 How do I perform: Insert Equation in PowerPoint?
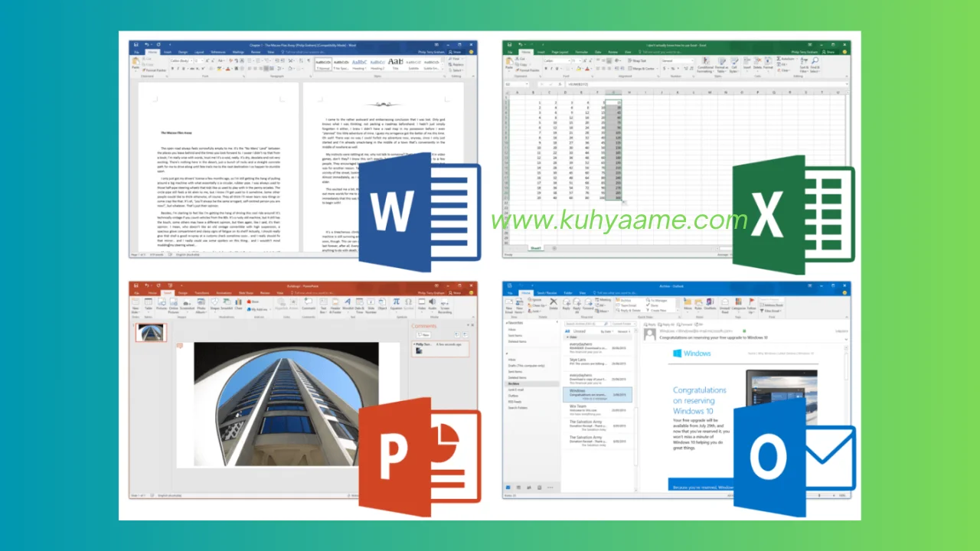tap(396, 304)
